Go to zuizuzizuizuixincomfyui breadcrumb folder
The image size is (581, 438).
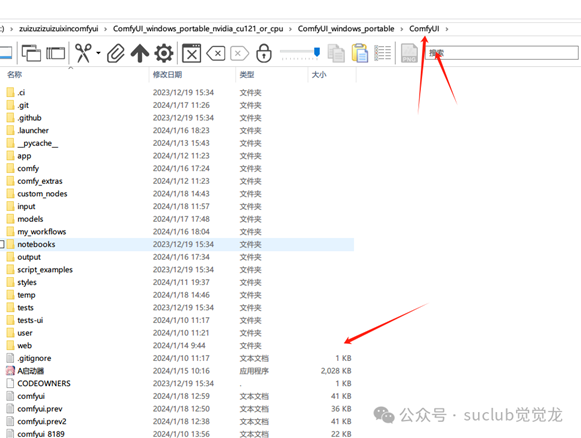pos(59,29)
